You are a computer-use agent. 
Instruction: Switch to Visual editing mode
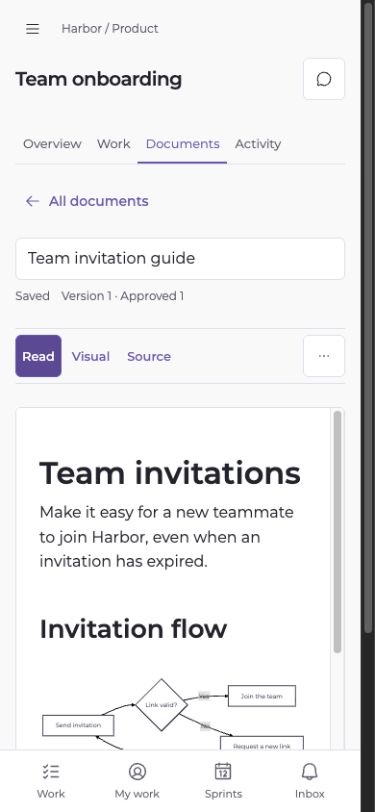[x=91, y=356]
